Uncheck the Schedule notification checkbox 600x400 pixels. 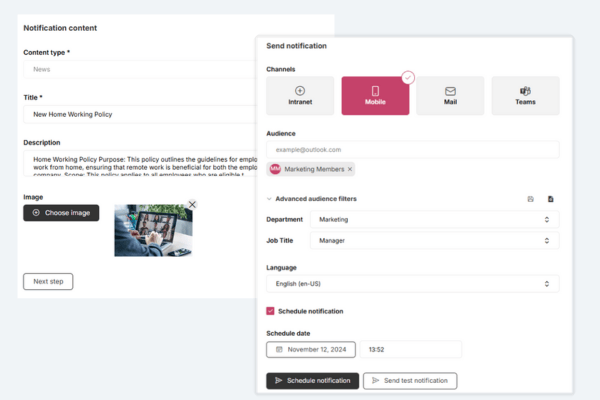tap(271, 311)
